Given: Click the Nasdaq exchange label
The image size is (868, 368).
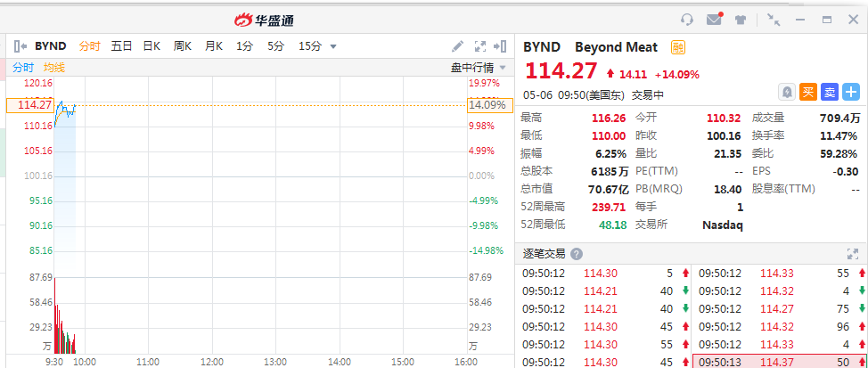Looking at the screenshot, I should point(723,225).
